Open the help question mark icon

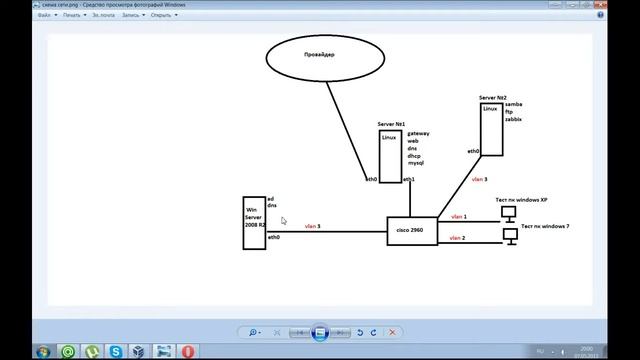600,15
